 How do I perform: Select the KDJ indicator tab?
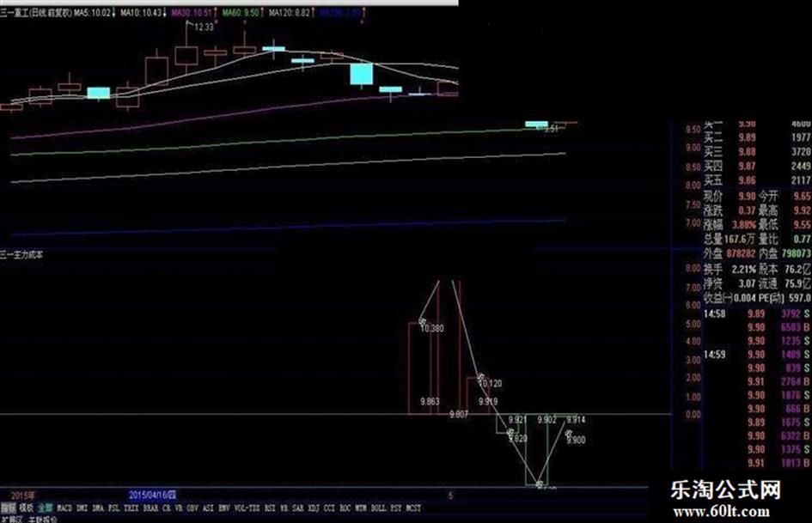[x=314, y=508]
